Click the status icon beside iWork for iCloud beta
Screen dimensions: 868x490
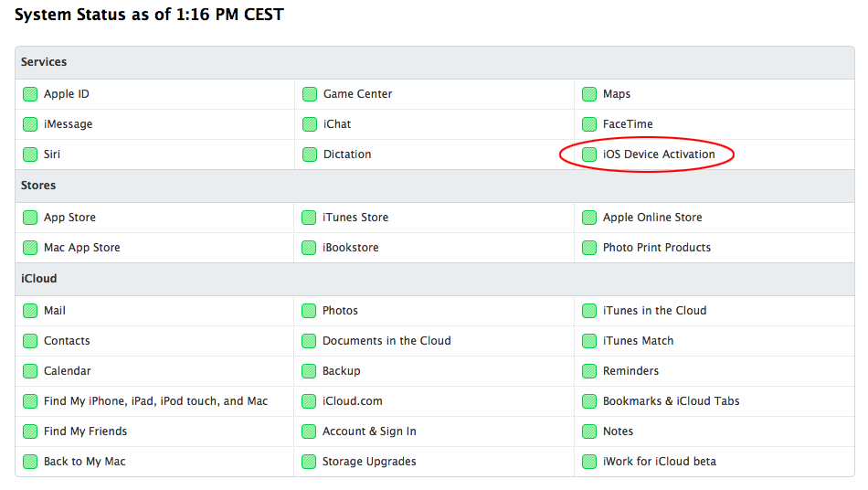click(589, 462)
